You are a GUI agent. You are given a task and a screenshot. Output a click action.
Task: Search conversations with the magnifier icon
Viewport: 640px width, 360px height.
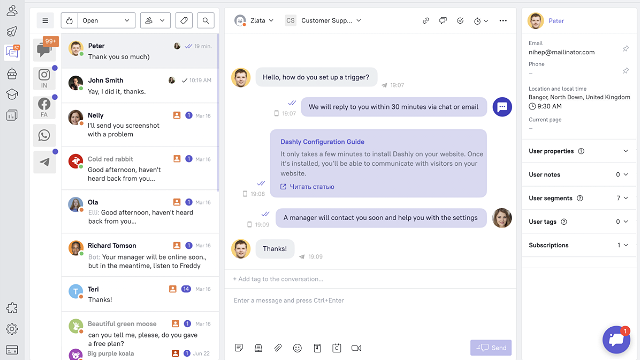point(206,20)
